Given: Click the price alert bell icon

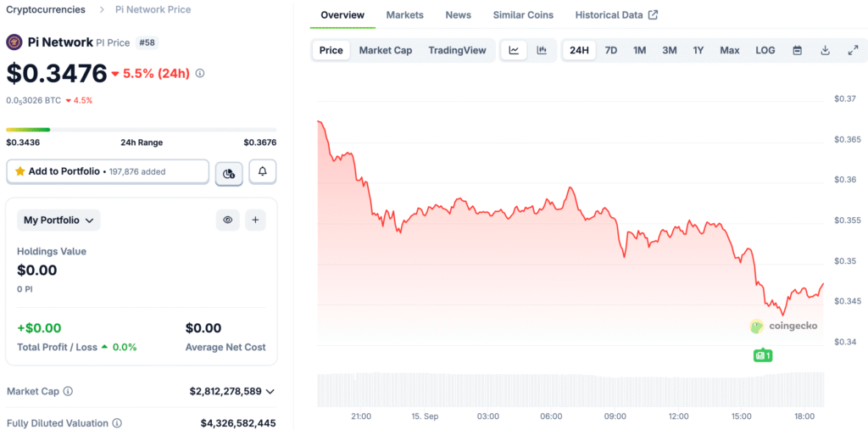Looking at the screenshot, I should tap(263, 172).
